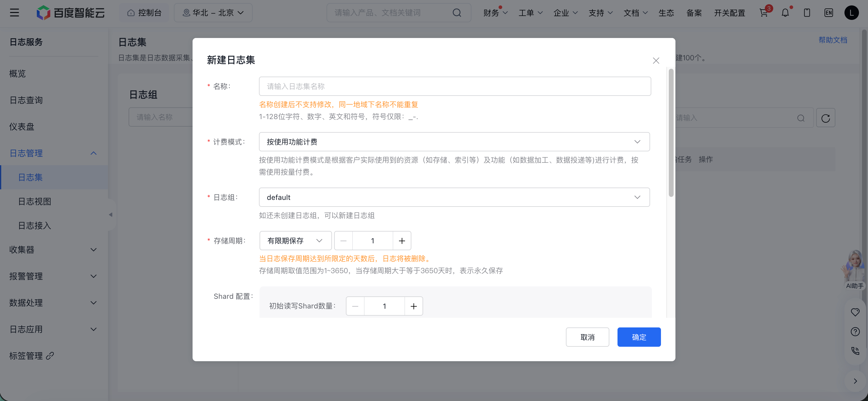Expand the 报警管理 sidebar section
The height and width of the screenshot is (401, 868).
[54, 276]
